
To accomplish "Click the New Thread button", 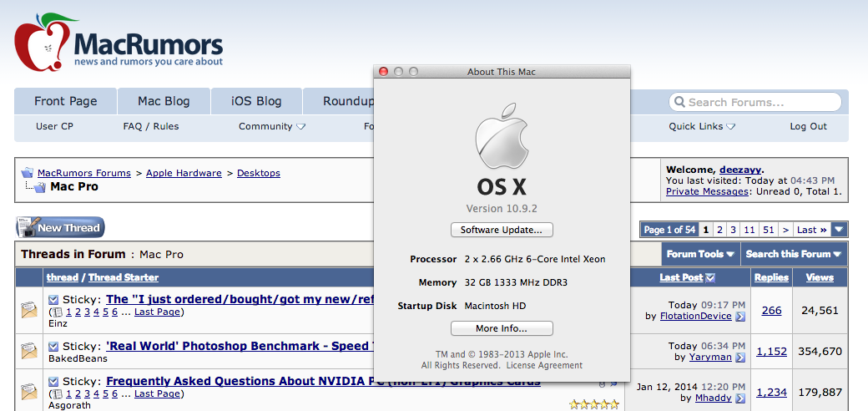I will [x=60, y=227].
